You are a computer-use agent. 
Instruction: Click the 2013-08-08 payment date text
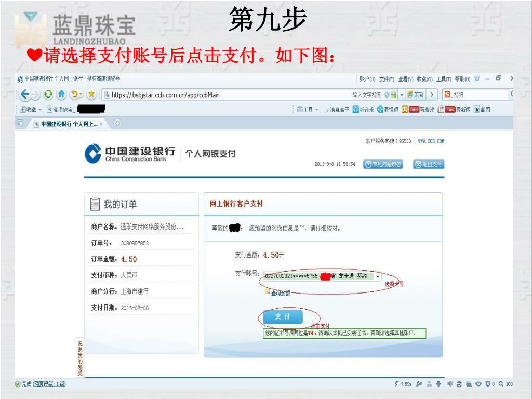135,308
